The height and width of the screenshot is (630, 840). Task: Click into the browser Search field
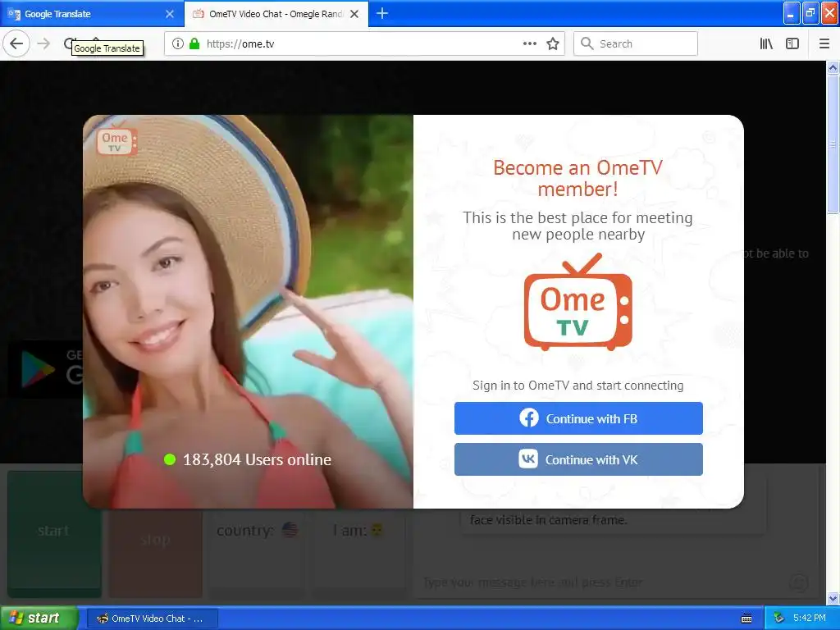pyautogui.click(x=636, y=43)
